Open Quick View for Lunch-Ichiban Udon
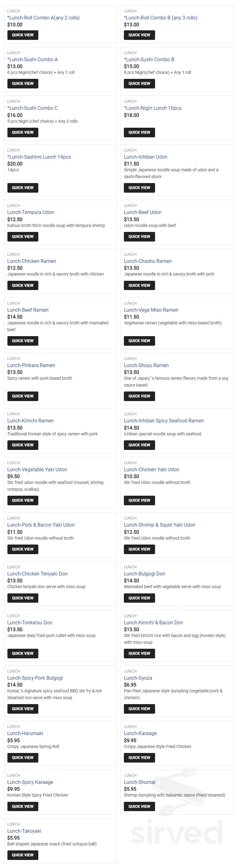The width and height of the screenshot is (240, 868). [x=139, y=188]
